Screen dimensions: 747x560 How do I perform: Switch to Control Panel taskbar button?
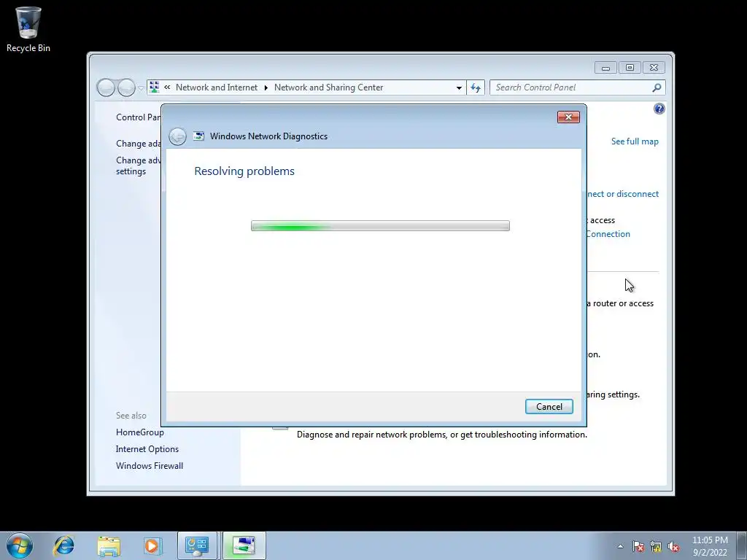(197, 545)
